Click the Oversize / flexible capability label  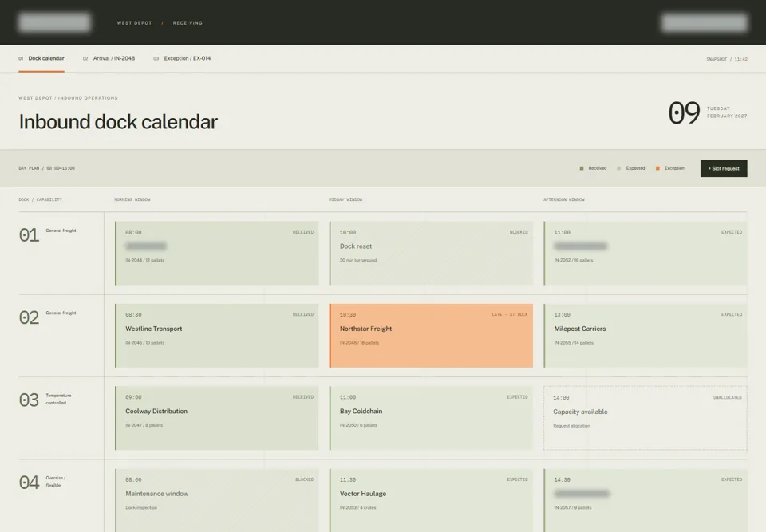tap(56, 482)
